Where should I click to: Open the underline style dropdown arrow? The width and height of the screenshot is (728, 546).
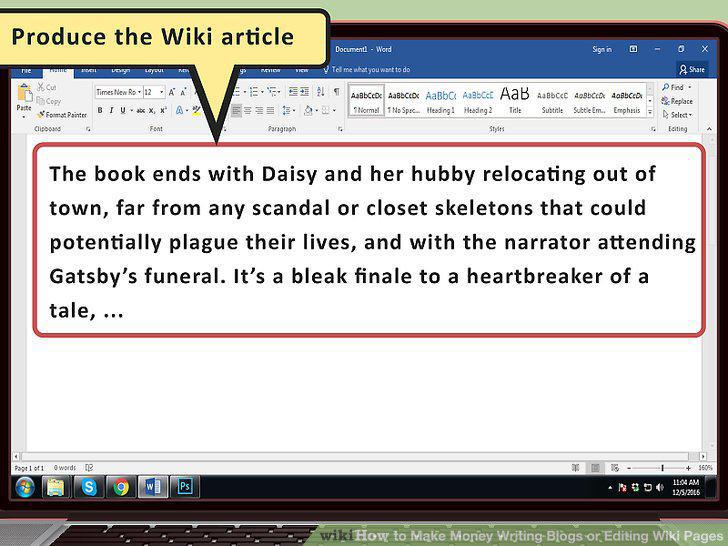[132, 110]
